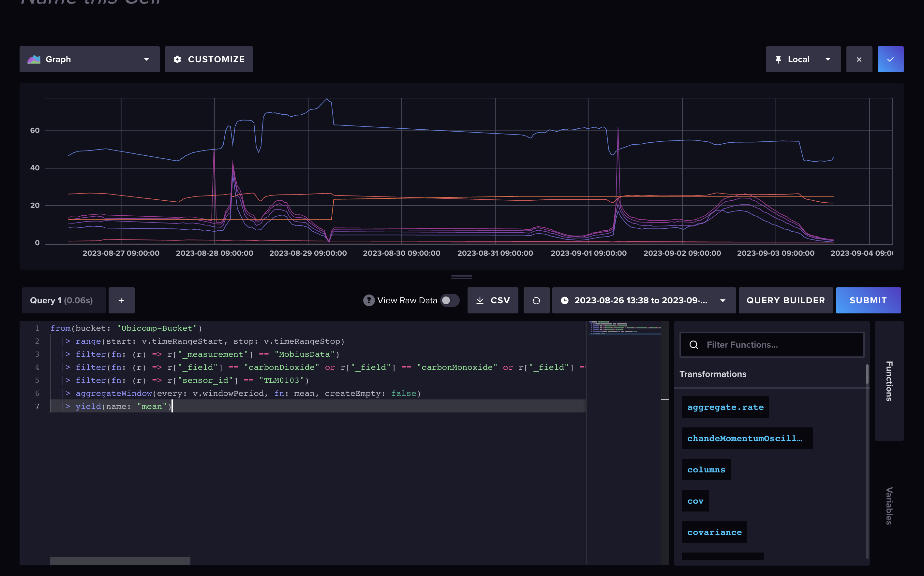
Task: Refresh the query using the reload icon
Action: pyautogui.click(x=536, y=300)
